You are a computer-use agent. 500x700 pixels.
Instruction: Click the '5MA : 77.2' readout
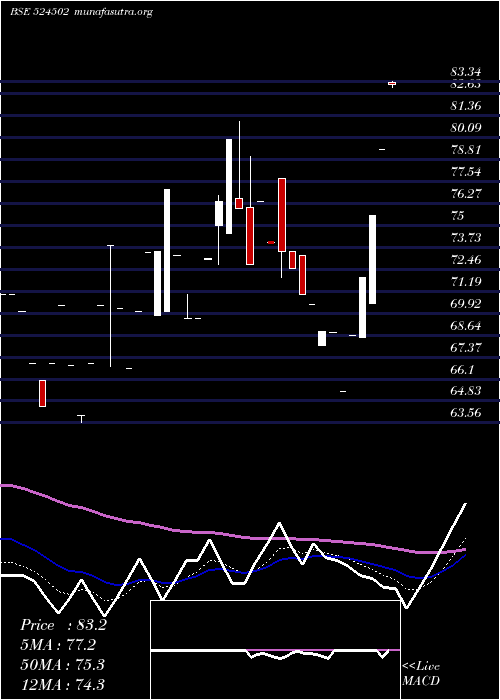pos(58,645)
